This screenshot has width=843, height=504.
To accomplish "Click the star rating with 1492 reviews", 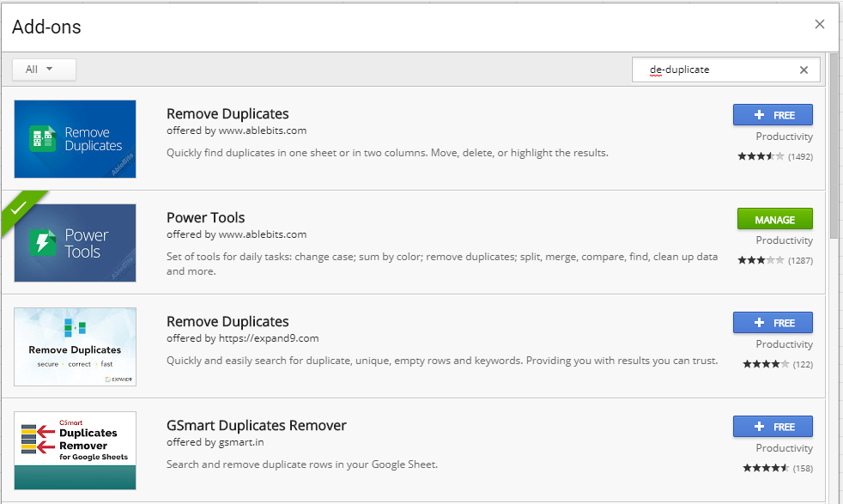I will (761, 156).
